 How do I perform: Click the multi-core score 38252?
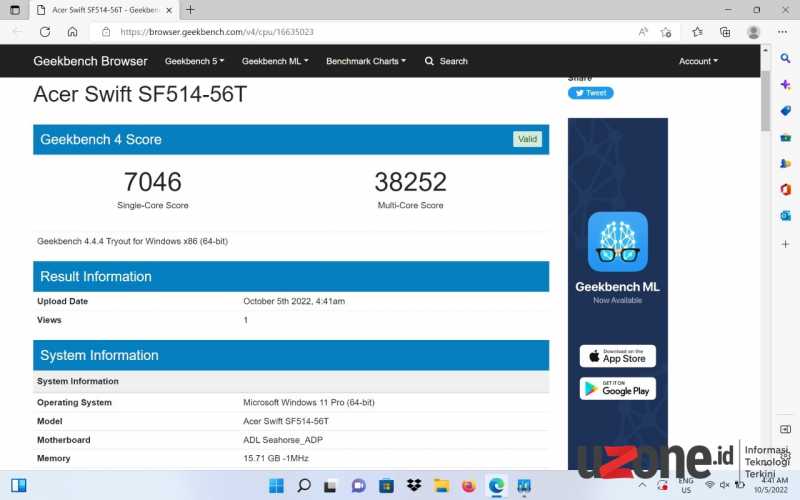410,182
